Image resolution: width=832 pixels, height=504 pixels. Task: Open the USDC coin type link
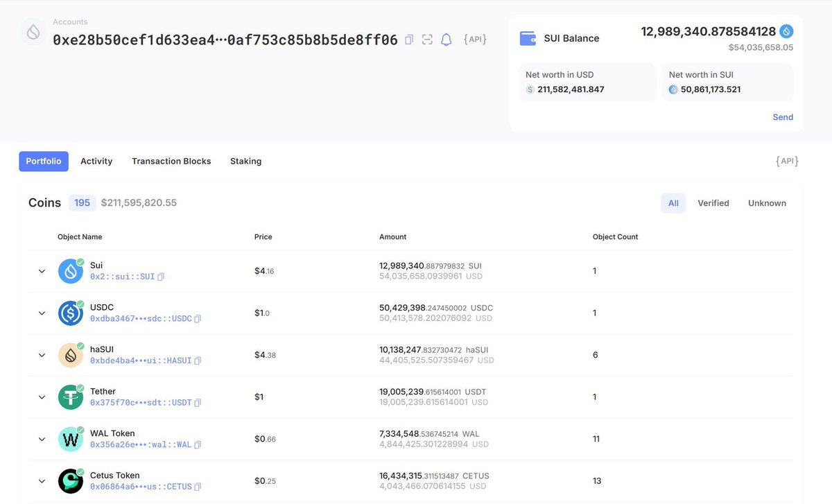141,319
